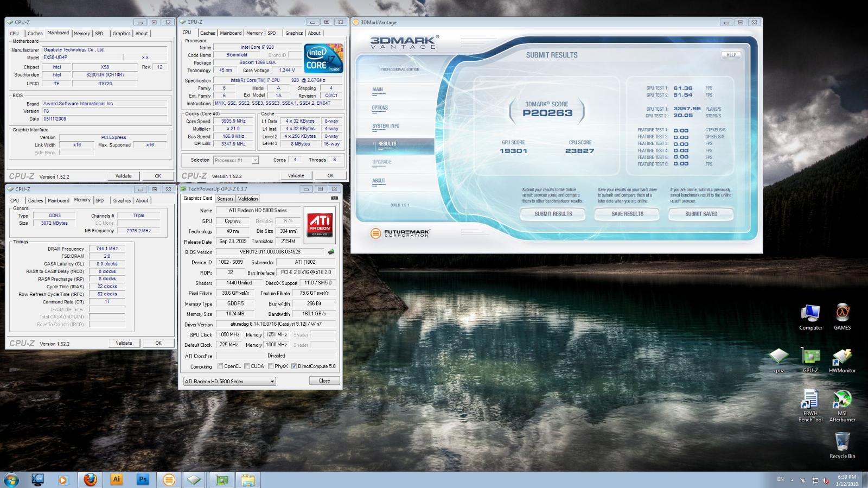Click Validate in the Mainboard CPU-Z window
This screenshot has width=868, height=488.
[x=124, y=176]
